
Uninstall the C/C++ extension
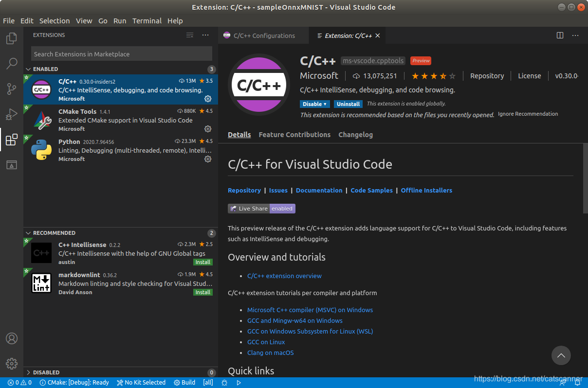pos(349,104)
